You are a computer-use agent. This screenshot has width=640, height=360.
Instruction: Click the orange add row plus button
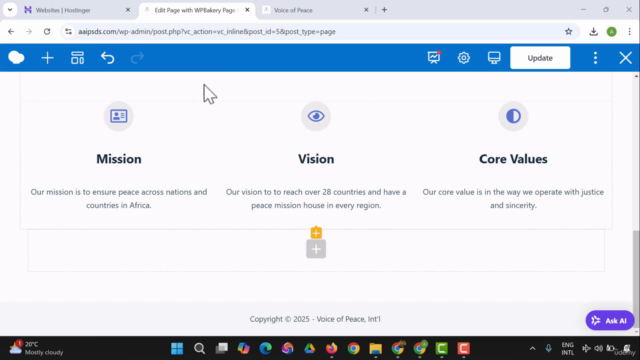[316, 233]
